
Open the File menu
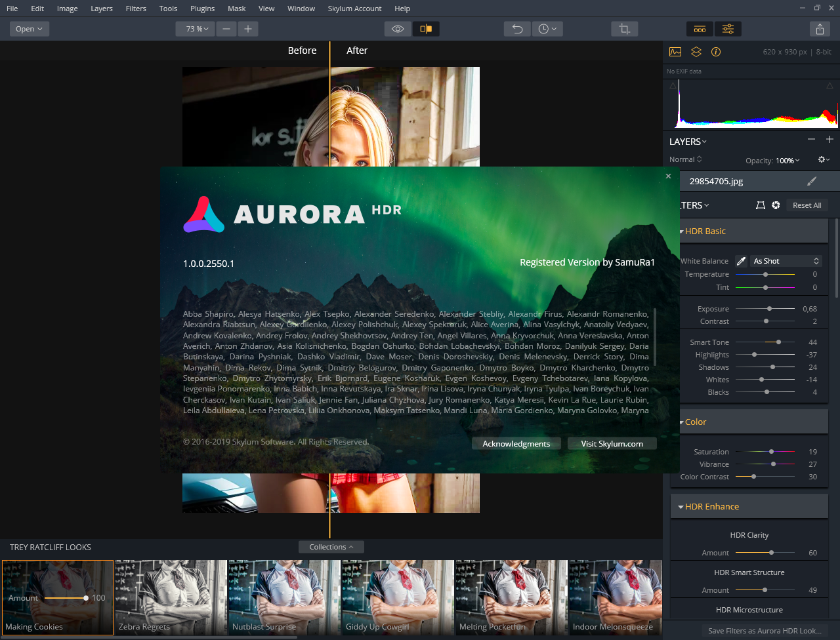click(x=12, y=9)
